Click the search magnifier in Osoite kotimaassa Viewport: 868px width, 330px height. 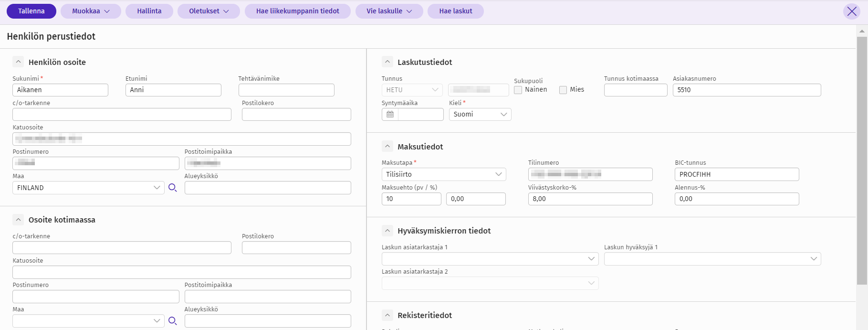[x=173, y=321]
